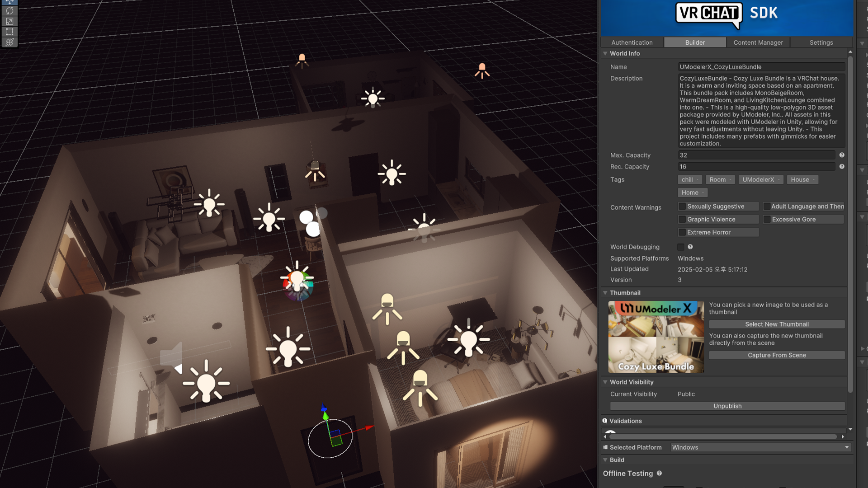Open the Settings tab
This screenshot has height=488, width=868.
821,42
